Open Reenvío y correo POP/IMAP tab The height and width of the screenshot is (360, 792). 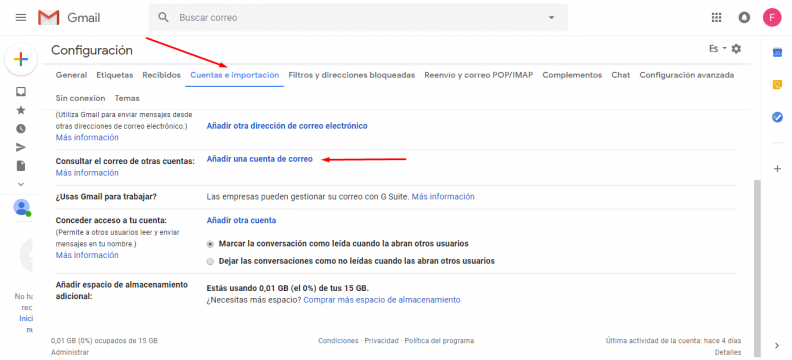click(478, 75)
